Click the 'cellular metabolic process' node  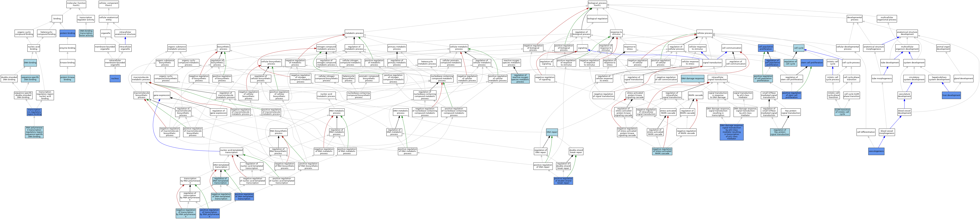click(459, 48)
